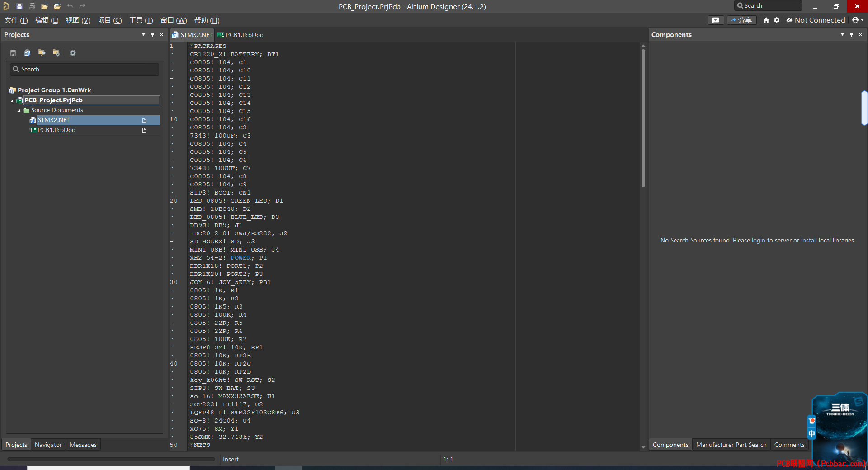Click the login link in Components panel

click(x=758, y=241)
